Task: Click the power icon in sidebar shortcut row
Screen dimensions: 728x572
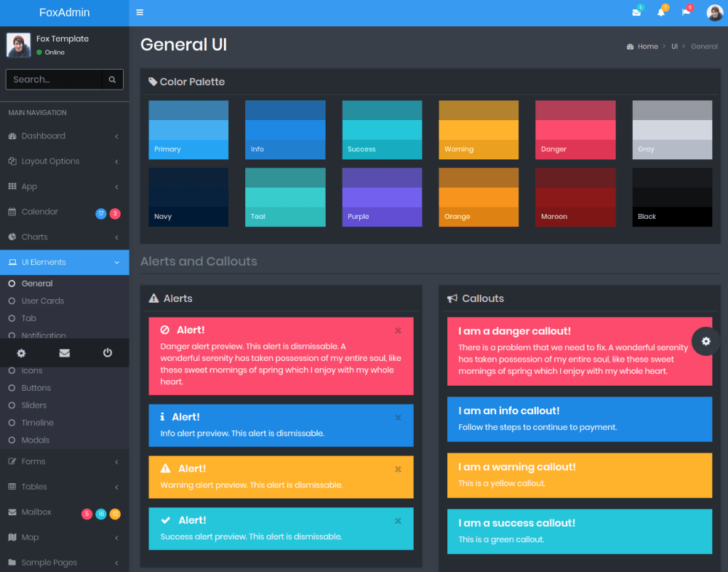Action: pyautogui.click(x=107, y=353)
